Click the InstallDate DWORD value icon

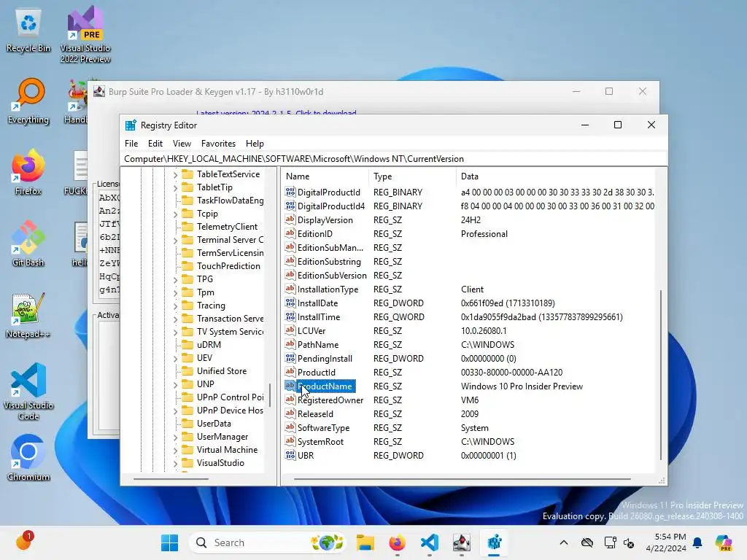(x=290, y=303)
